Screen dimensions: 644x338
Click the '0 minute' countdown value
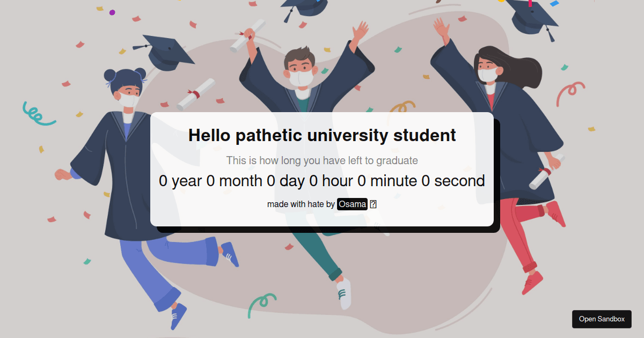tap(387, 181)
